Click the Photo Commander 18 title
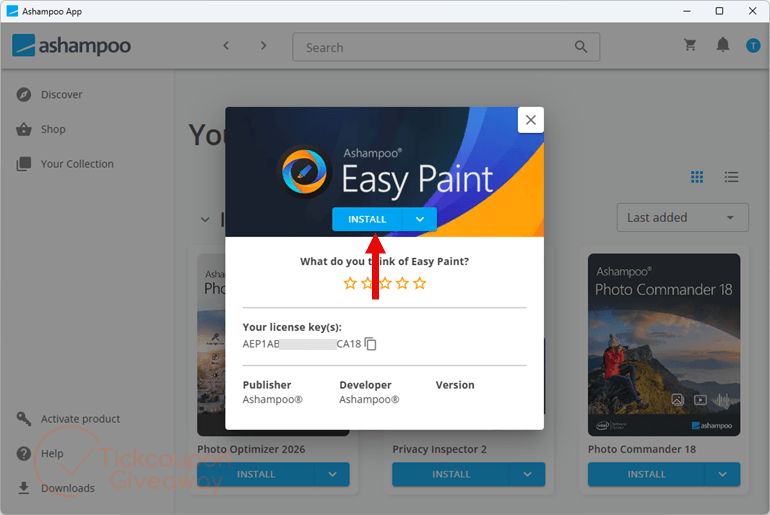Screen dimensions: 770x515 (642, 449)
